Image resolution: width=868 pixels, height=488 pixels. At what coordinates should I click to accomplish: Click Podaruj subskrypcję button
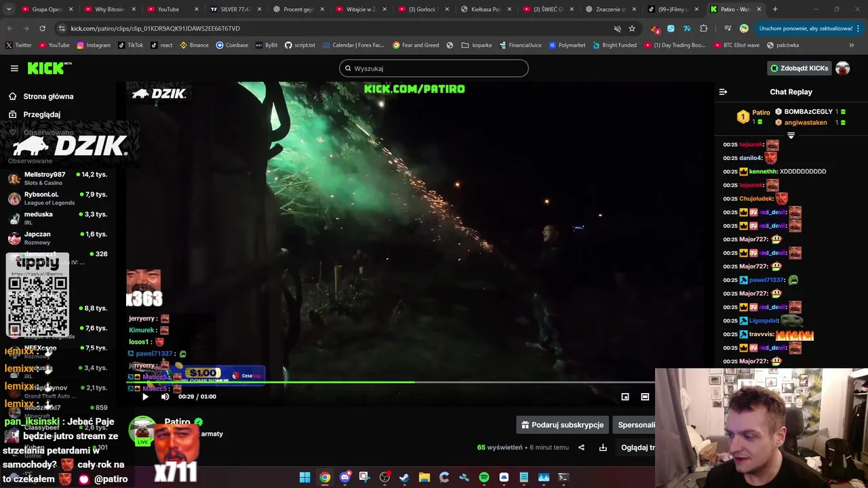coord(562,425)
